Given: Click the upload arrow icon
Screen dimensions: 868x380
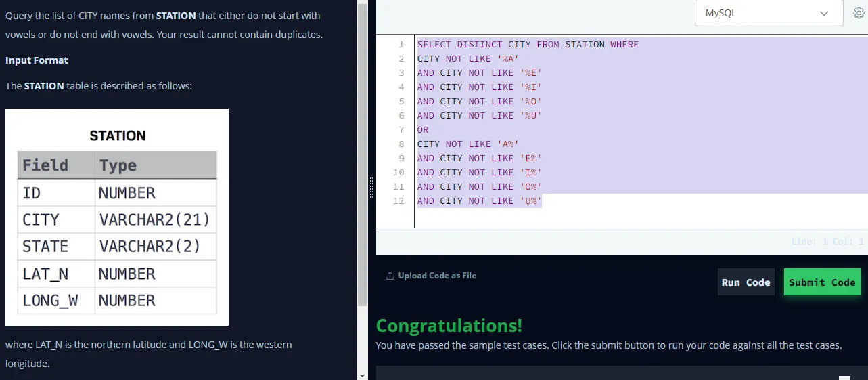Looking at the screenshot, I should pyautogui.click(x=390, y=276).
